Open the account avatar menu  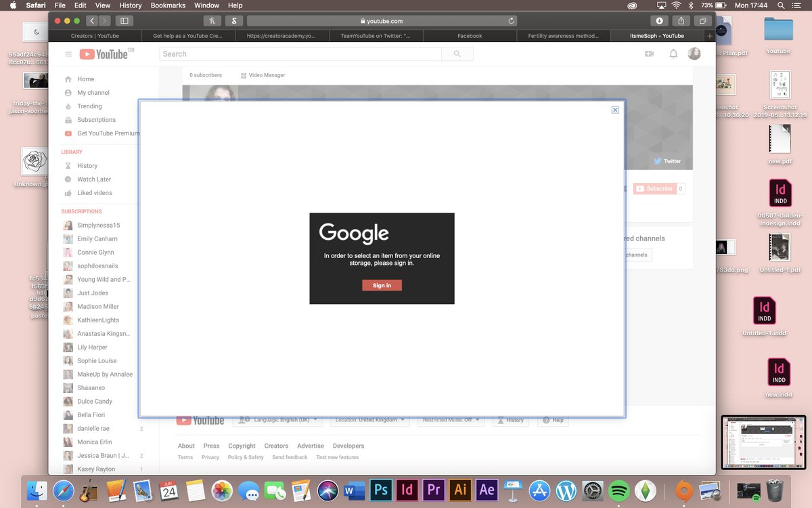pyautogui.click(x=694, y=54)
